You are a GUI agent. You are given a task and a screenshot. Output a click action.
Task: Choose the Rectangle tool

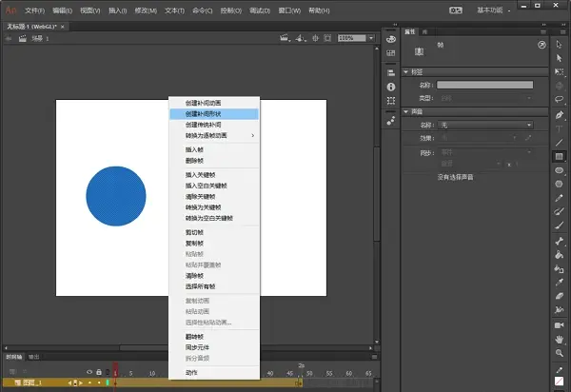click(560, 156)
